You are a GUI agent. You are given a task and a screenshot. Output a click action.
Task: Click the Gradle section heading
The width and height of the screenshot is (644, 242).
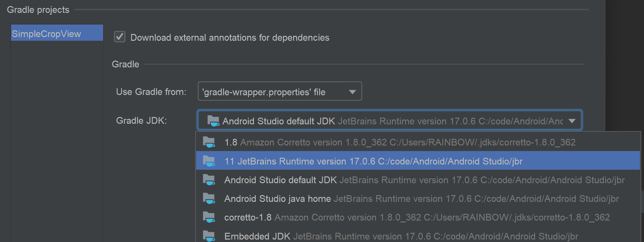pos(125,64)
